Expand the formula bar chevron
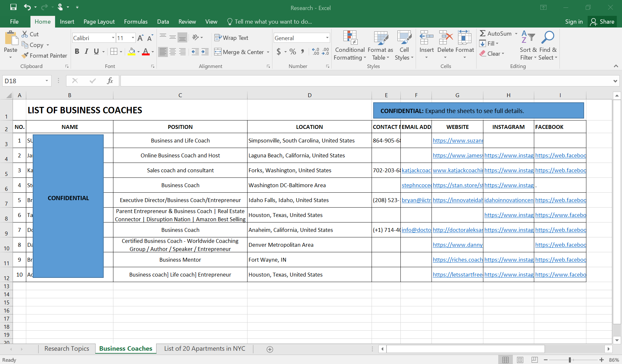 (615, 81)
